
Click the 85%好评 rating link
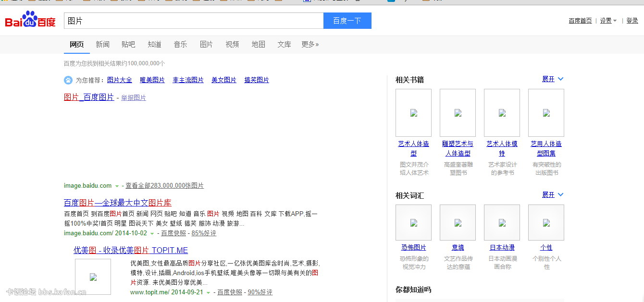pos(204,233)
